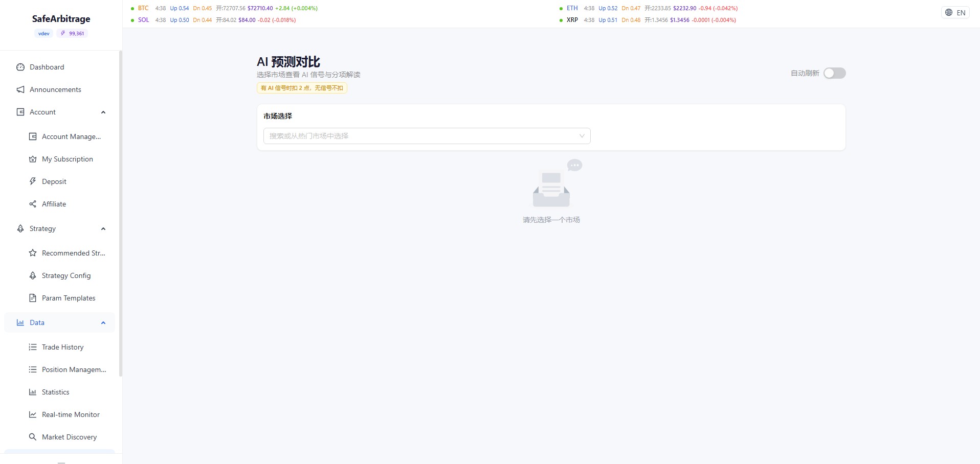The image size is (980, 464).
Task: Click the globe language icon
Action: pos(949,13)
